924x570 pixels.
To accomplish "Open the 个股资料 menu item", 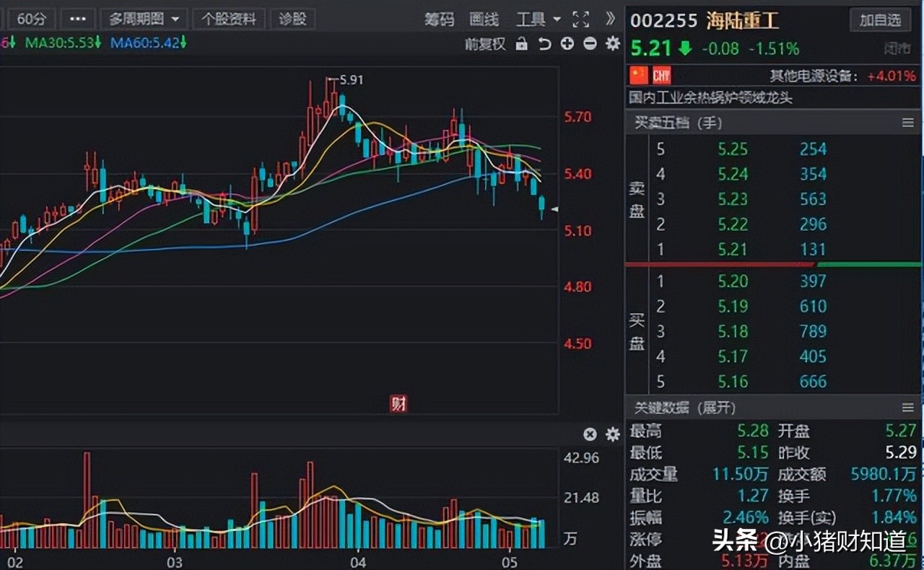I will (229, 19).
